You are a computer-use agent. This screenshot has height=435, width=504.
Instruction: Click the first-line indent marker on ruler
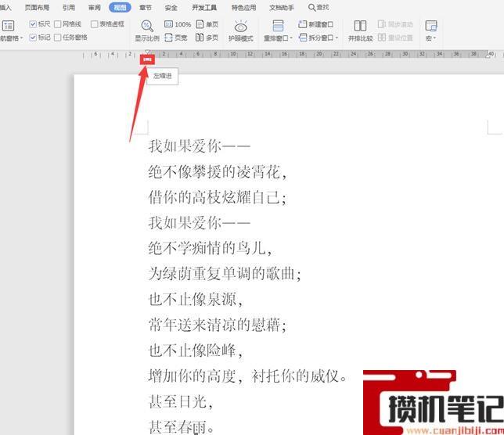click(x=148, y=52)
